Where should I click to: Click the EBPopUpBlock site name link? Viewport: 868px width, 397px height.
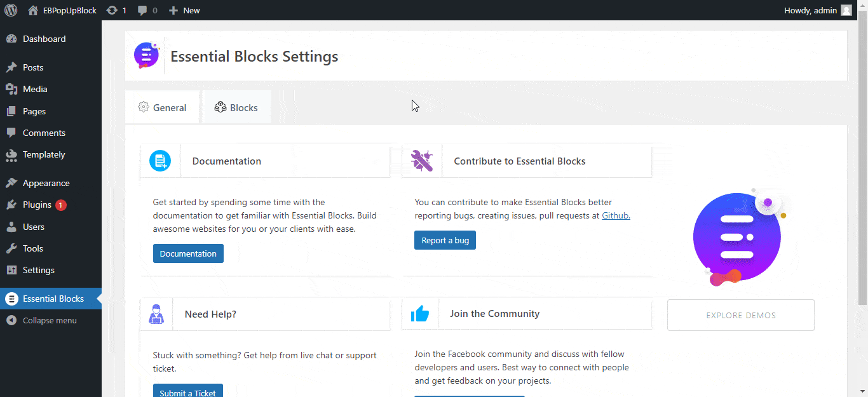tap(70, 10)
